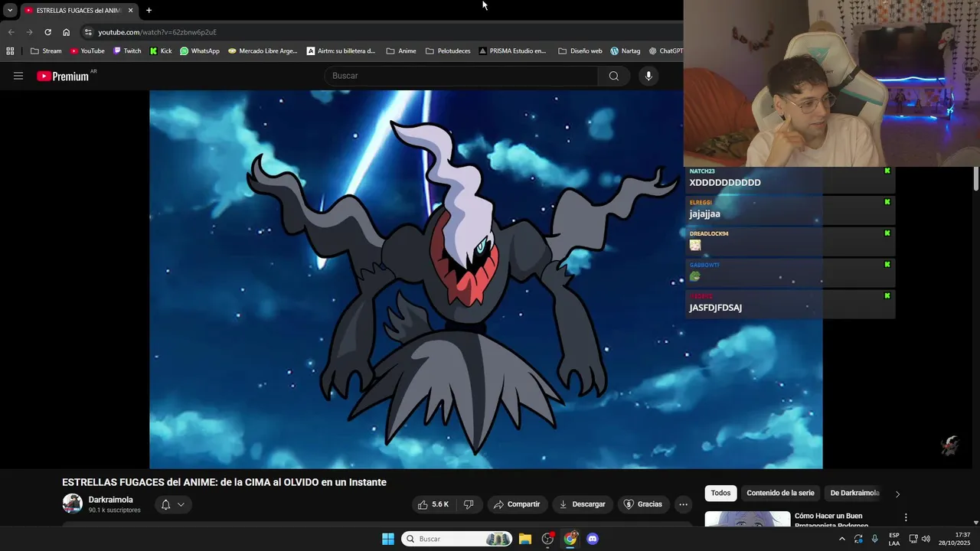Open the Twitch bookmark
Screen dimensions: 980x551
(127, 51)
